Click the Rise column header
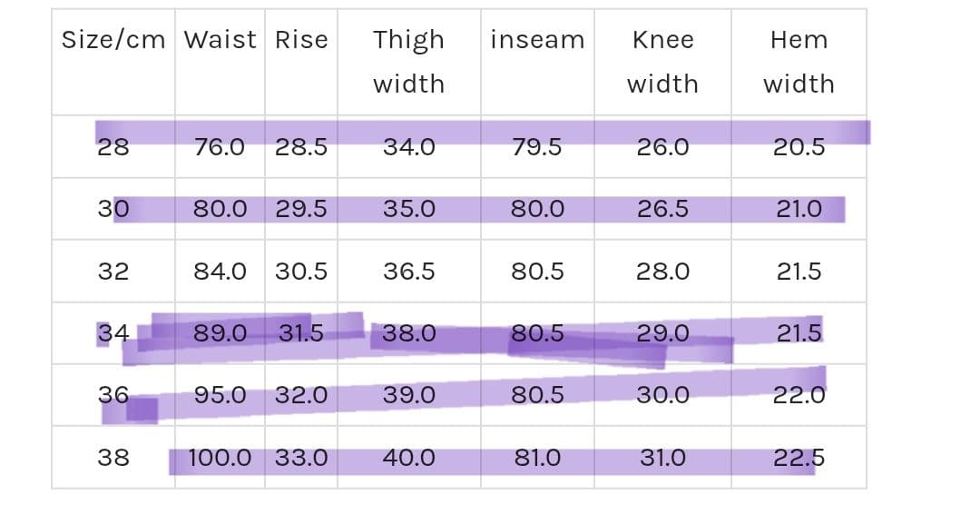This screenshot has height=505, width=980. coord(301,40)
